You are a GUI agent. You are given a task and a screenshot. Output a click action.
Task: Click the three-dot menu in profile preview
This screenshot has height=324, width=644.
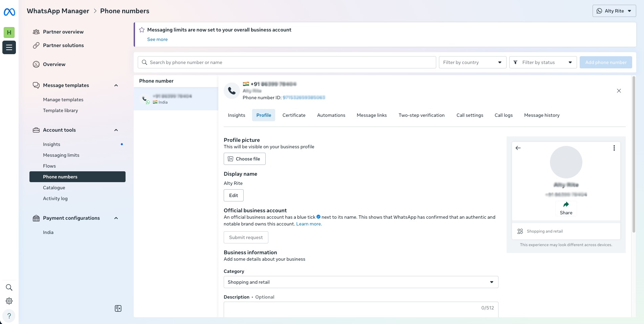(x=614, y=148)
